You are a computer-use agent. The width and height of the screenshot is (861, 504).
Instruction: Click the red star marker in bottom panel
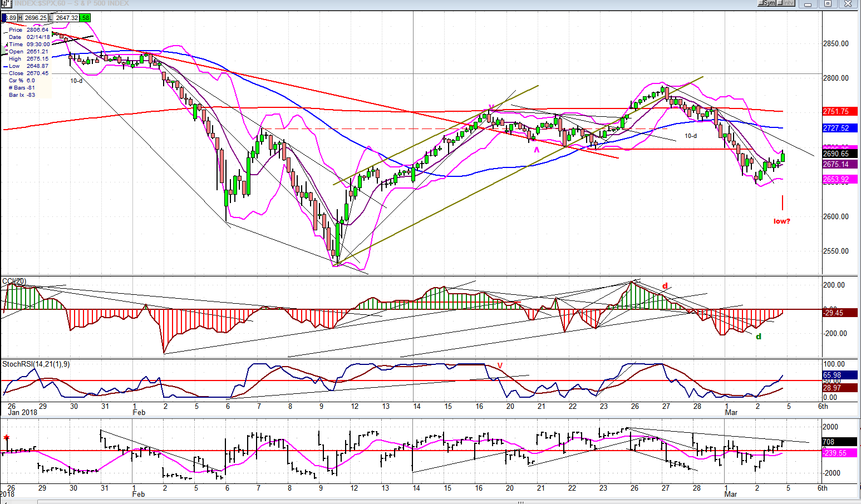7,438
